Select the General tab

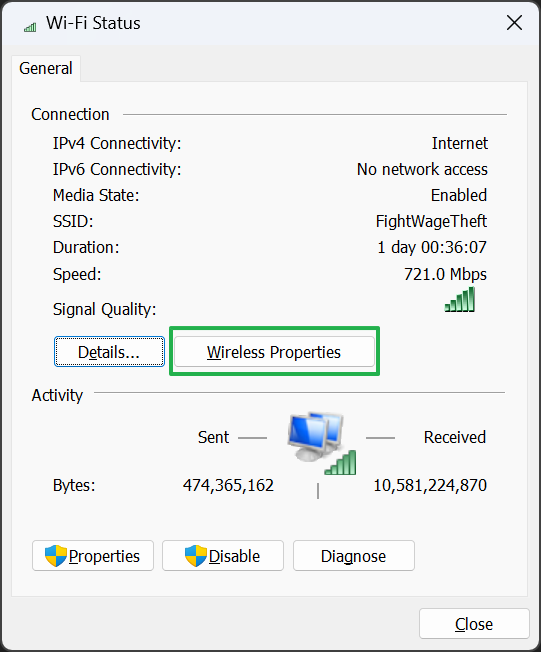(x=46, y=68)
